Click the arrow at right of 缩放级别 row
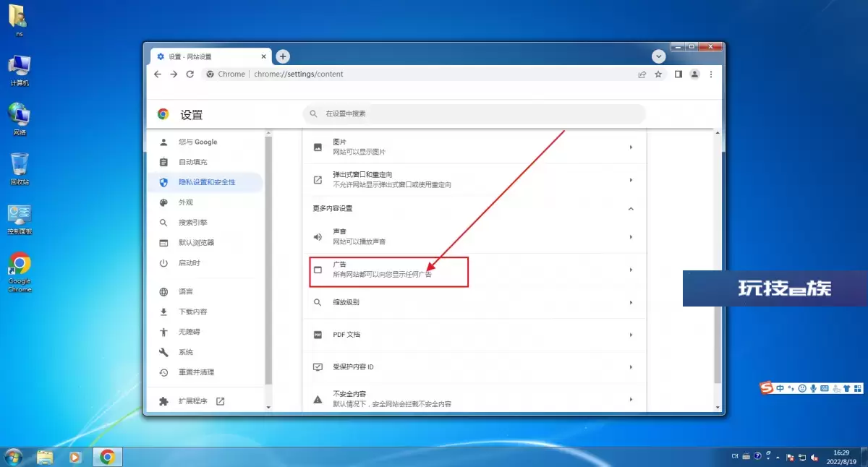This screenshot has width=868, height=467. click(x=631, y=302)
